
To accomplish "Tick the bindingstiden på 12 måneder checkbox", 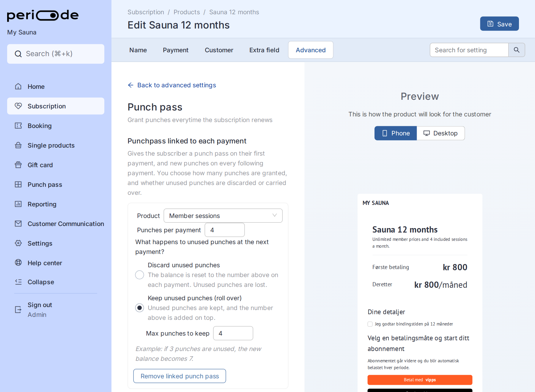I will point(370,324).
